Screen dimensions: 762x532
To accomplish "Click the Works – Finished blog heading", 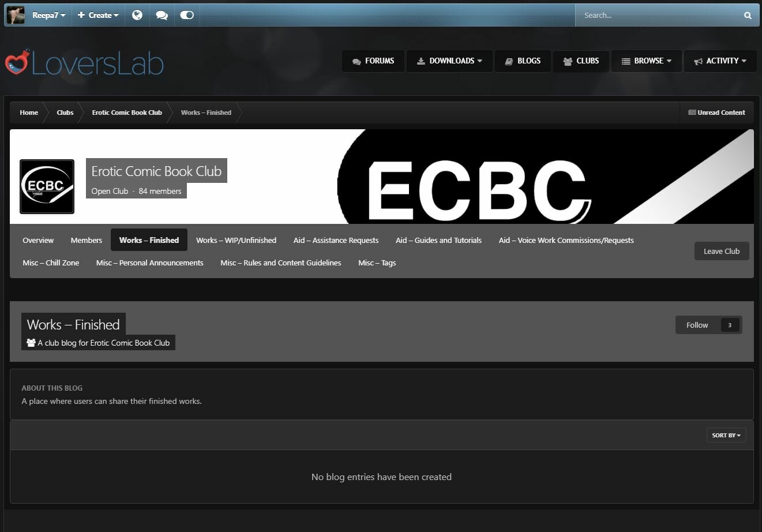I will point(73,324).
